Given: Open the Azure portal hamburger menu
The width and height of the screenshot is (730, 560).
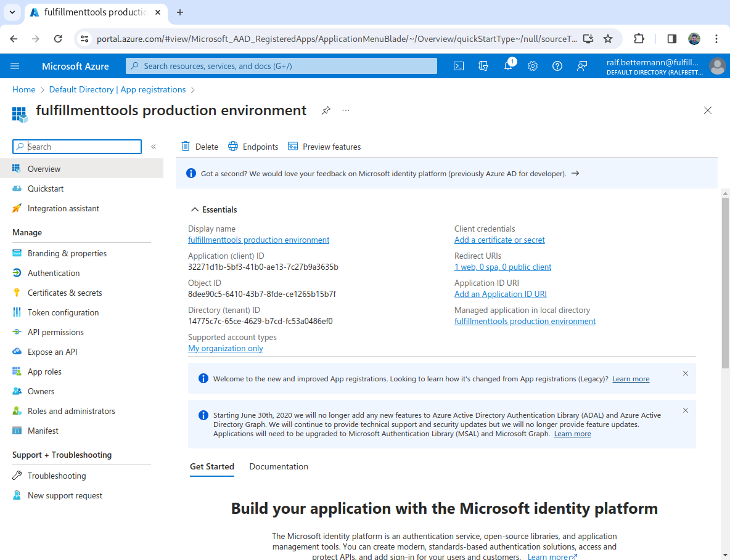Looking at the screenshot, I should (15, 66).
